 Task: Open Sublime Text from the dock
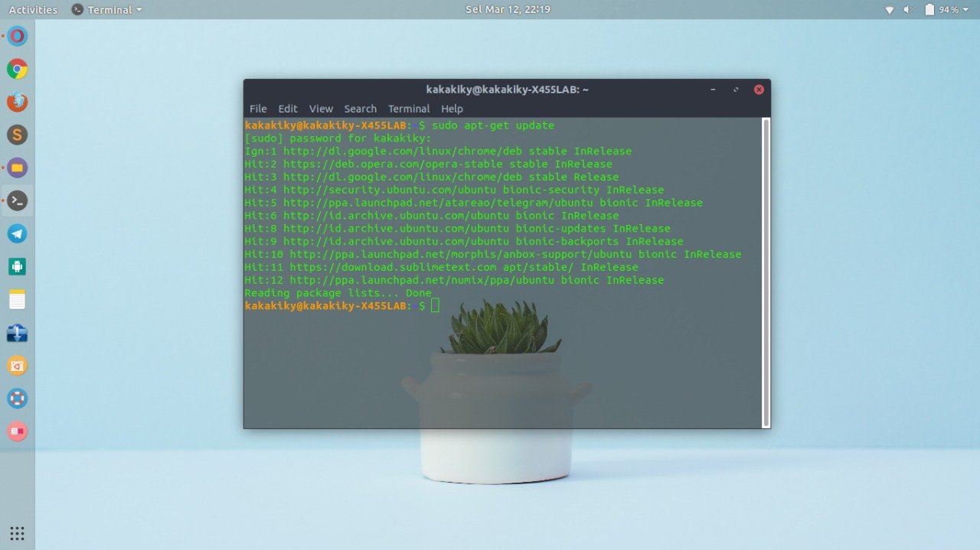pos(18,135)
